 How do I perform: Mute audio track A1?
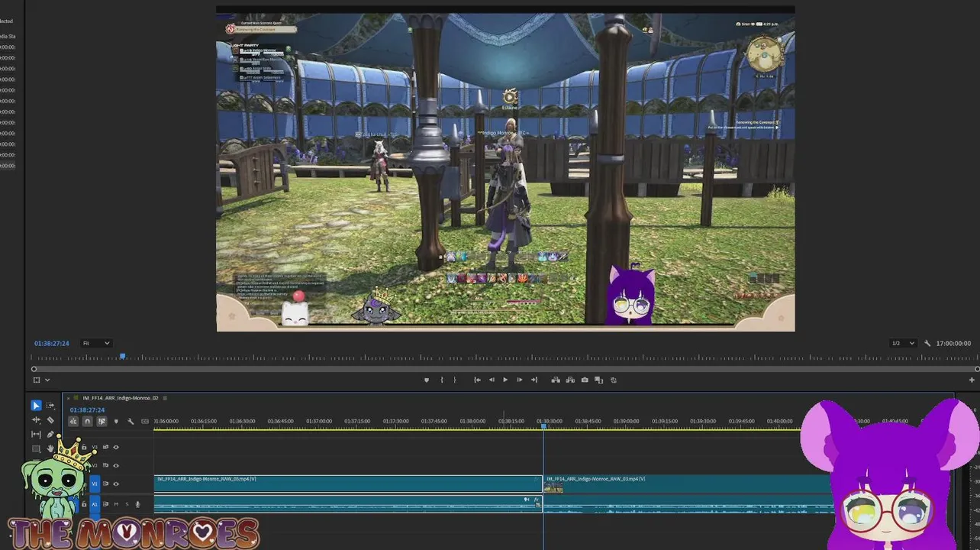117,504
